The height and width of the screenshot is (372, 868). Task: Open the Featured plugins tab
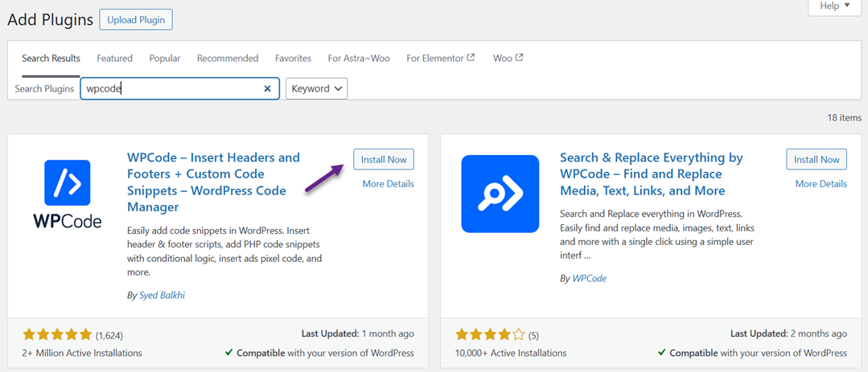coord(114,58)
